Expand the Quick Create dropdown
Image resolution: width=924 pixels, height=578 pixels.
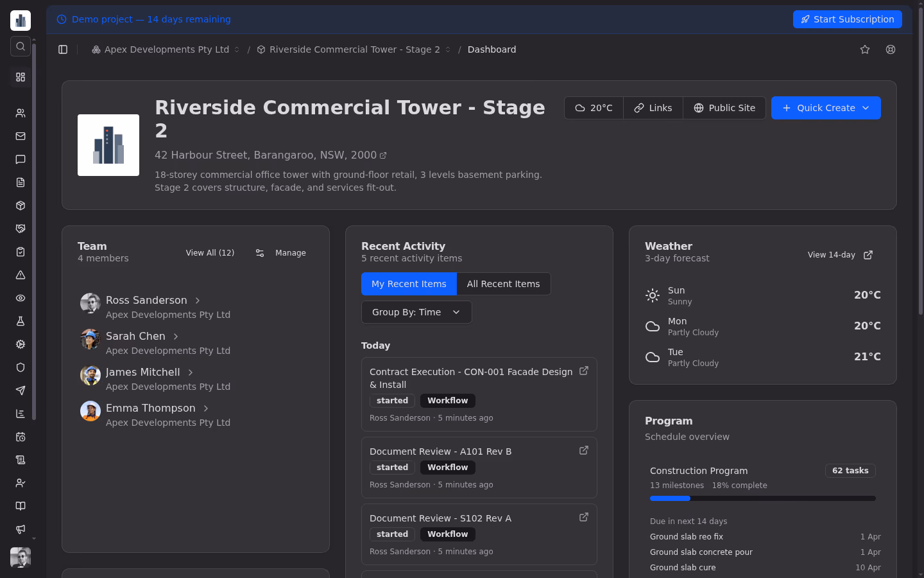[826, 108]
